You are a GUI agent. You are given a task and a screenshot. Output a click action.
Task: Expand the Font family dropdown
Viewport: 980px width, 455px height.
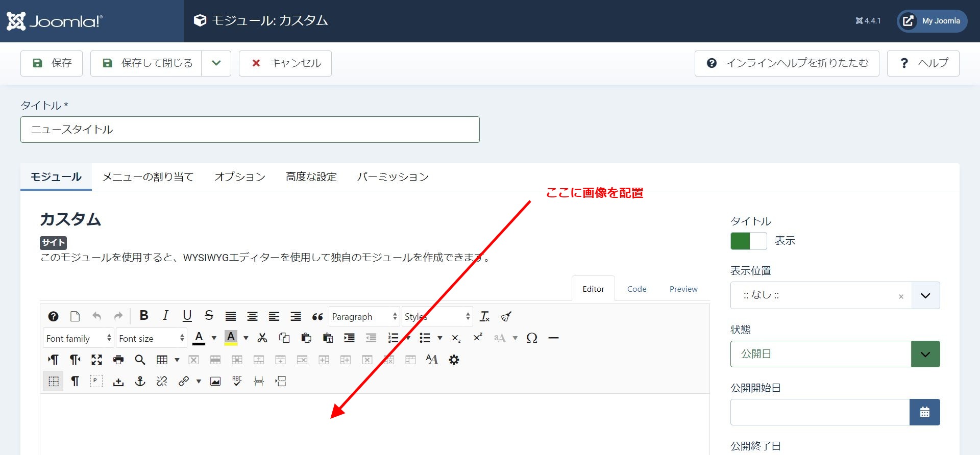click(79, 338)
